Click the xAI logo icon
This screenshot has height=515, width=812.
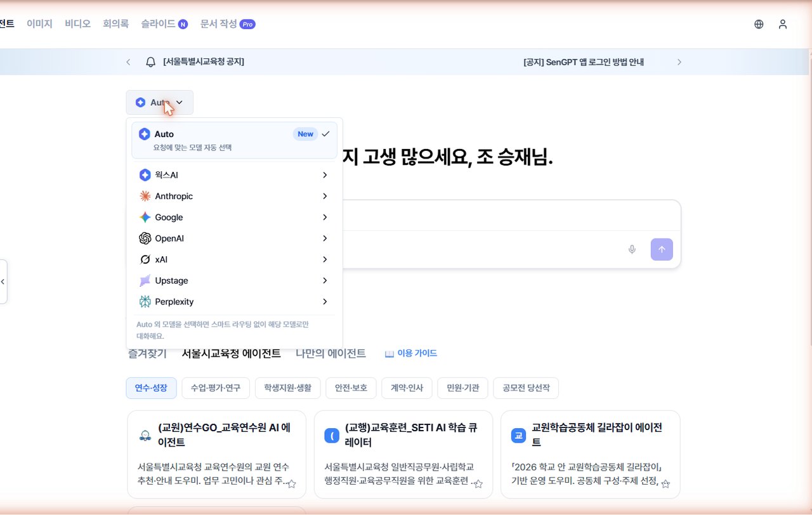145,259
